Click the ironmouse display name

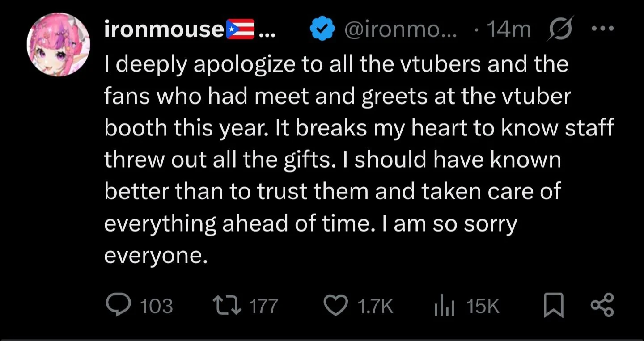pyautogui.click(x=164, y=30)
